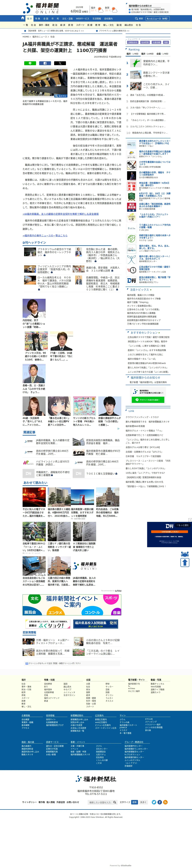Select 標準 font size
This screenshot has width=192, height=868.
[134, 802]
